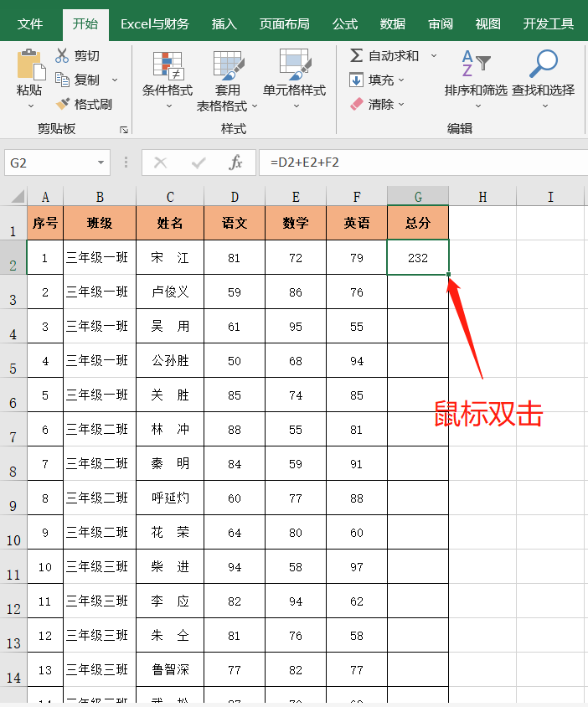Click the Copy icon

(x=62, y=80)
